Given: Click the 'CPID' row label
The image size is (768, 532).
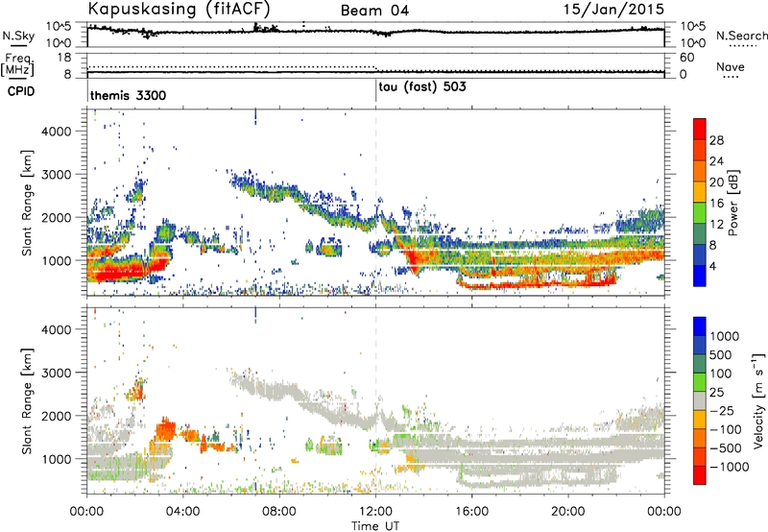Looking at the screenshot, I should point(21,91).
